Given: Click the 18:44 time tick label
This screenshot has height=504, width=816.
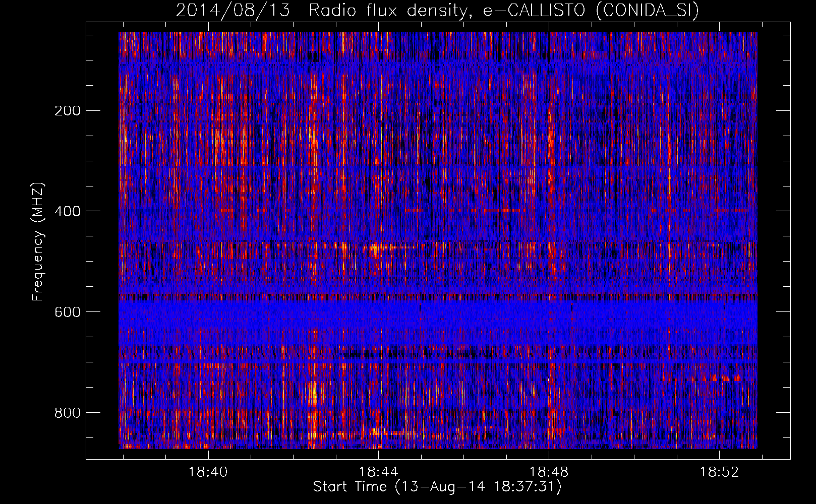Looking at the screenshot, I should (378, 472).
